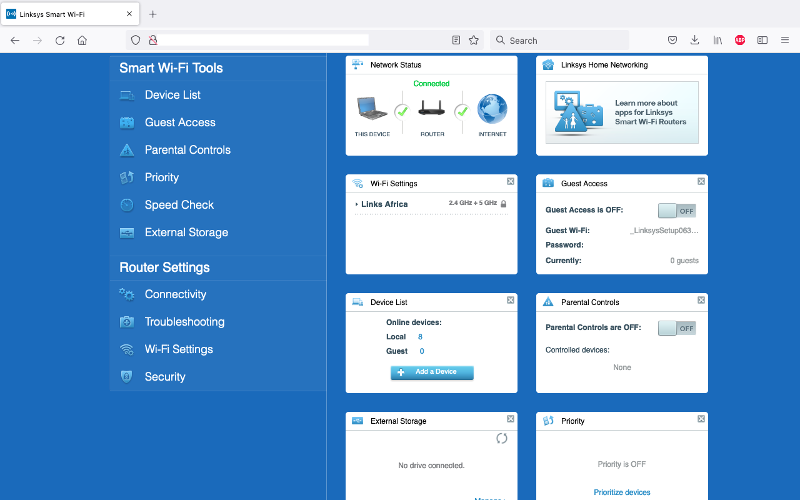Viewport: 800px width, 500px height.
Task: Click the Speed Check clock icon
Action: coord(127,205)
